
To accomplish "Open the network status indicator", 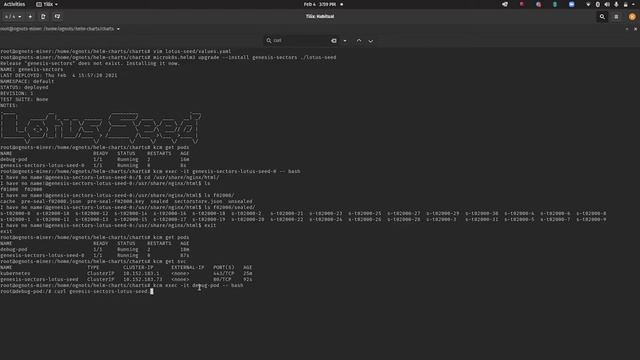I will 588,4.
